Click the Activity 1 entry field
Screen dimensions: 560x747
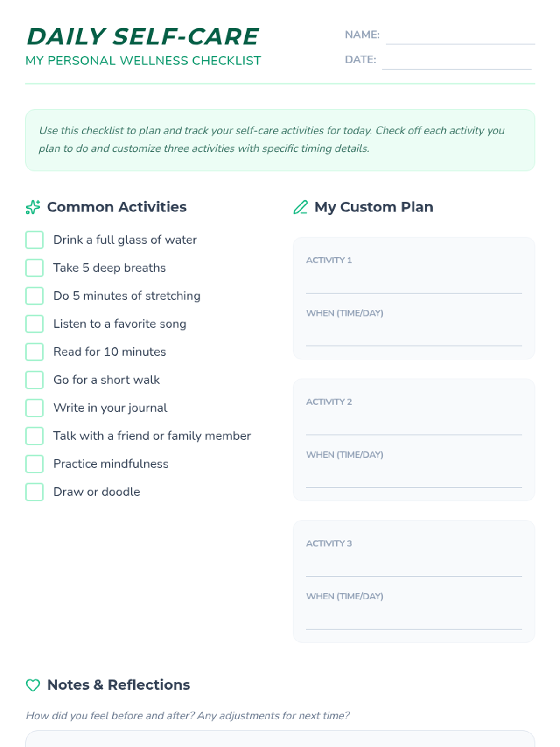point(414,283)
